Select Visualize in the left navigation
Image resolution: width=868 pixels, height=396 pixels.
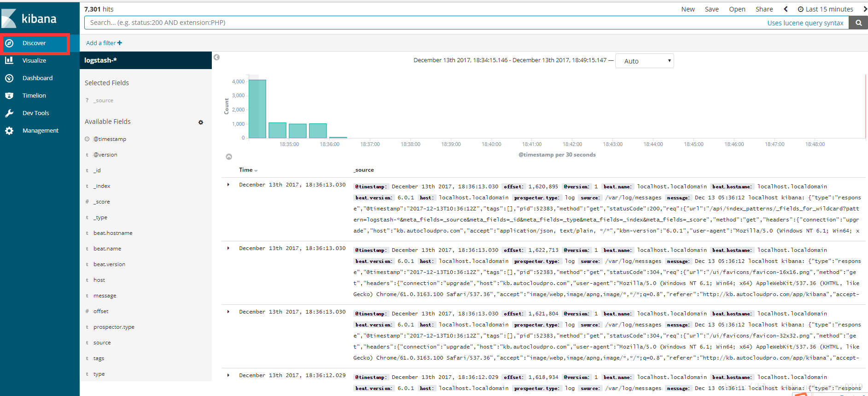tap(35, 60)
